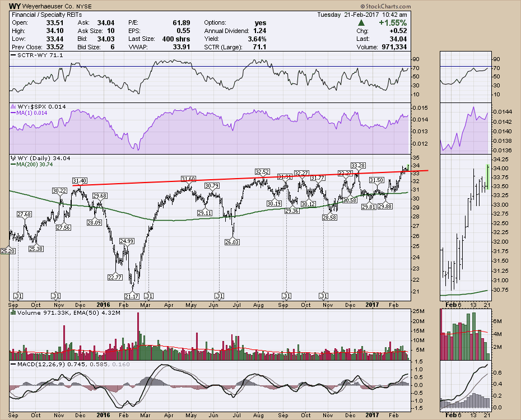Click the VWAP value 33.91
The height and width of the screenshot is (420, 521).
pos(182,47)
